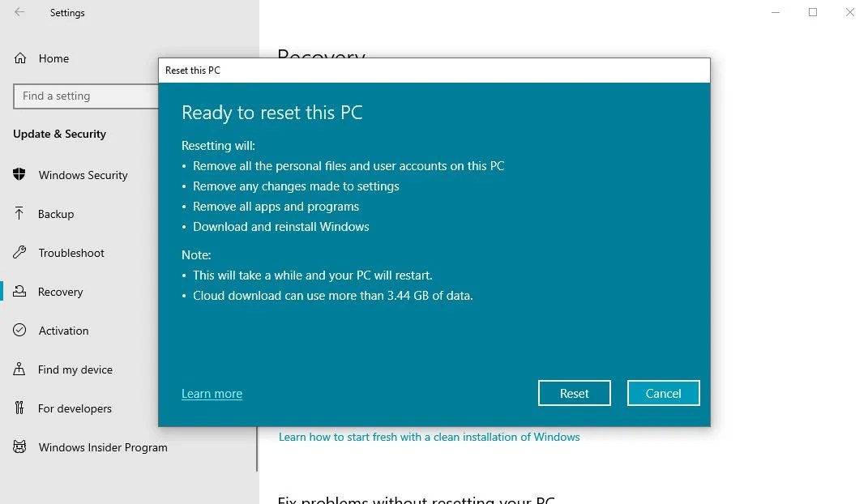The image size is (868, 504).
Task: Click the Backup upward arrow icon
Action: [19, 214]
